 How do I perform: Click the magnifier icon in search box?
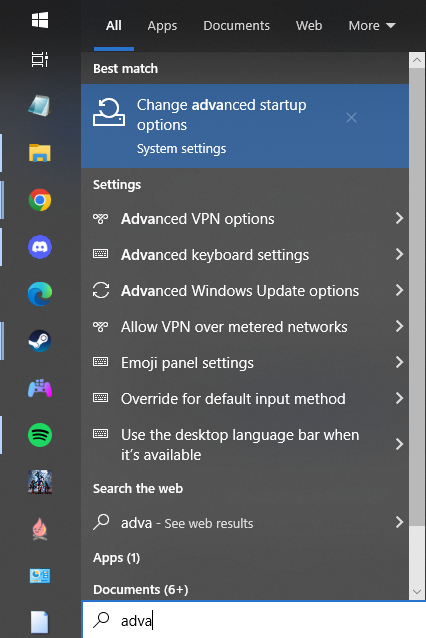[101, 620]
